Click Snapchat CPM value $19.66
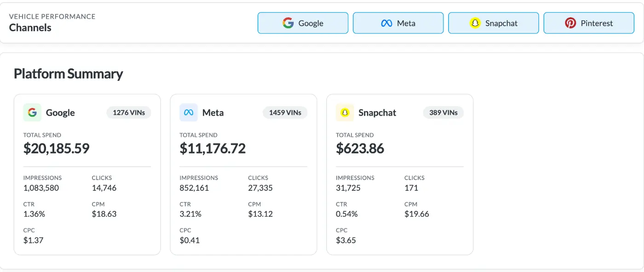The height and width of the screenshot is (272, 644). click(417, 214)
